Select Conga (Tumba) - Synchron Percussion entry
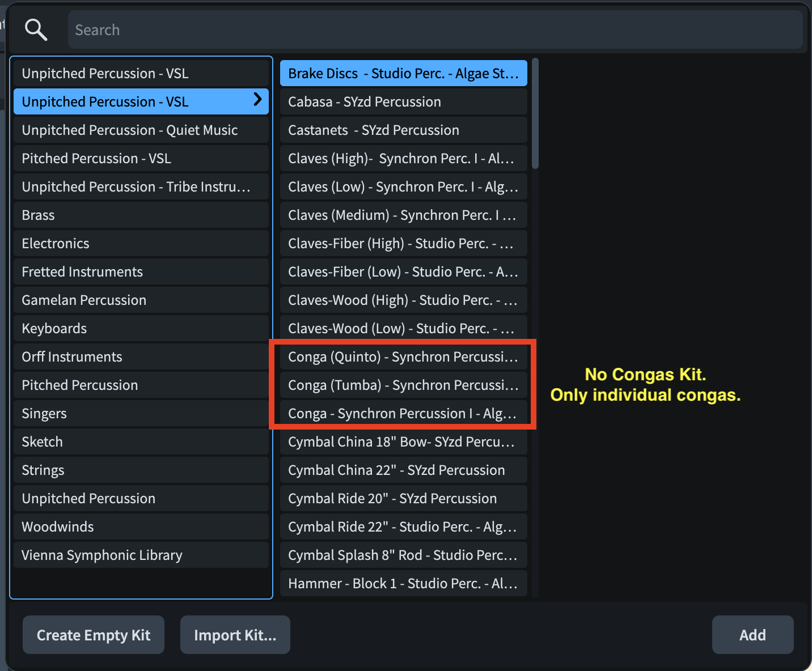812x671 pixels. point(403,385)
